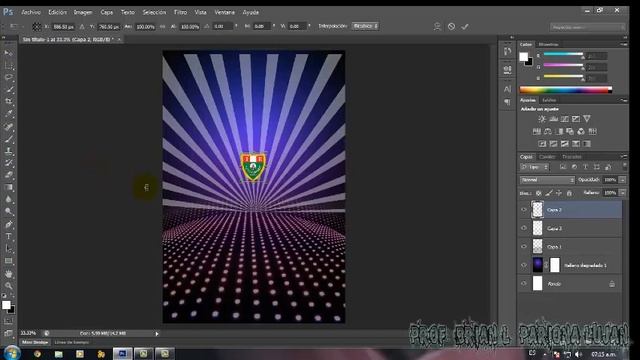This screenshot has height=360, width=640.
Task: Cancel the transform with the circle-slash icon
Action: 451,27
